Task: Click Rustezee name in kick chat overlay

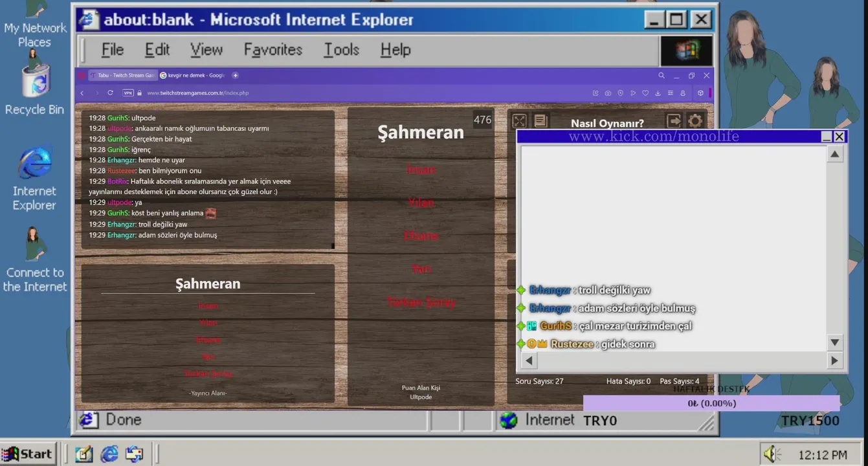Action: [572, 344]
